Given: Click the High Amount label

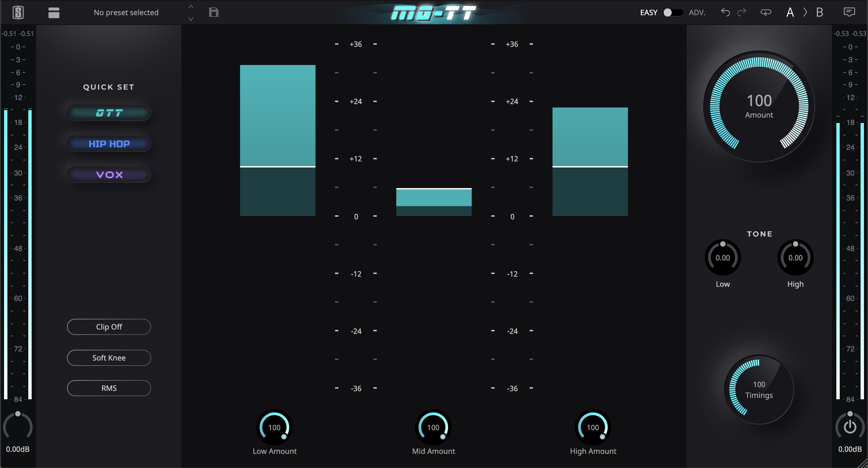Looking at the screenshot, I should tap(593, 451).
